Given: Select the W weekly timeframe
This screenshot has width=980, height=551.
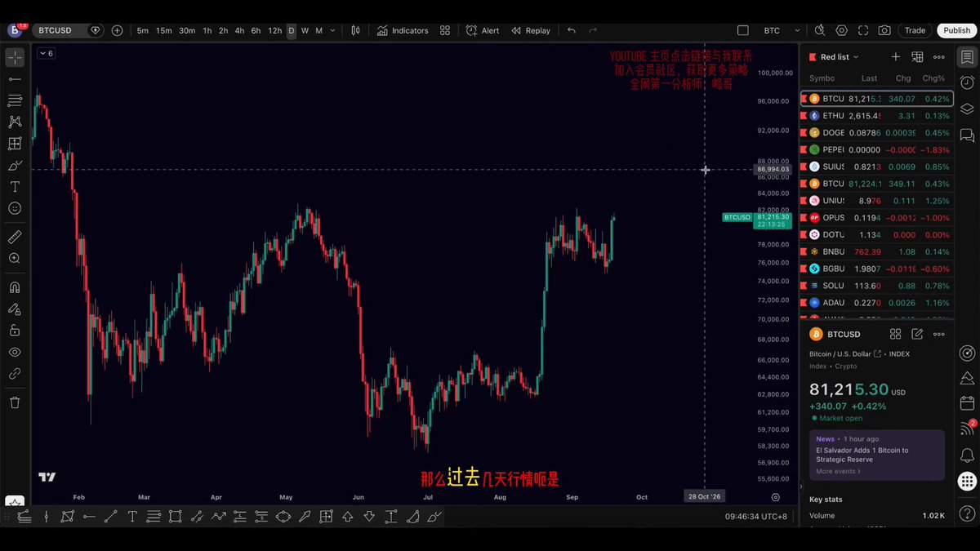Looking at the screenshot, I should 305,30.
